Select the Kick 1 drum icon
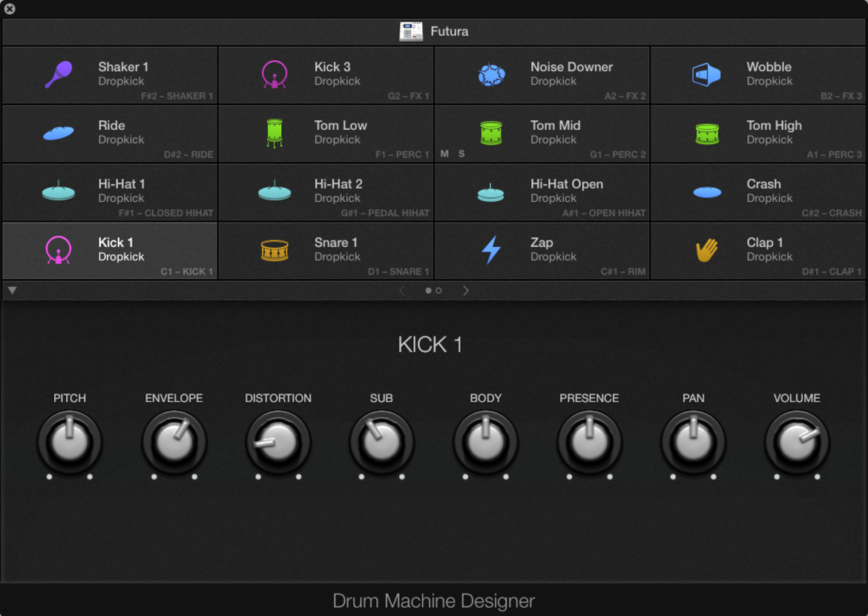The image size is (868, 616). tap(58, 250)
